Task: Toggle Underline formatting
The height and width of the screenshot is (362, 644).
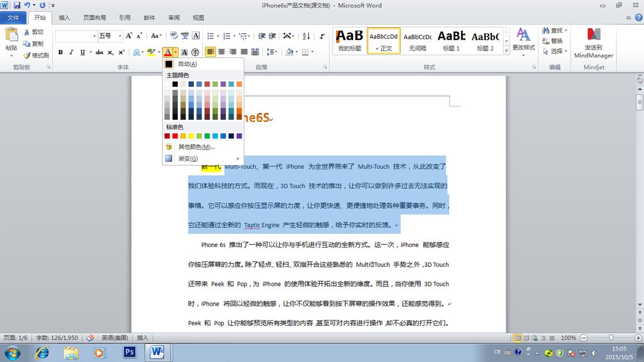Action: click(x=82, y=52)
